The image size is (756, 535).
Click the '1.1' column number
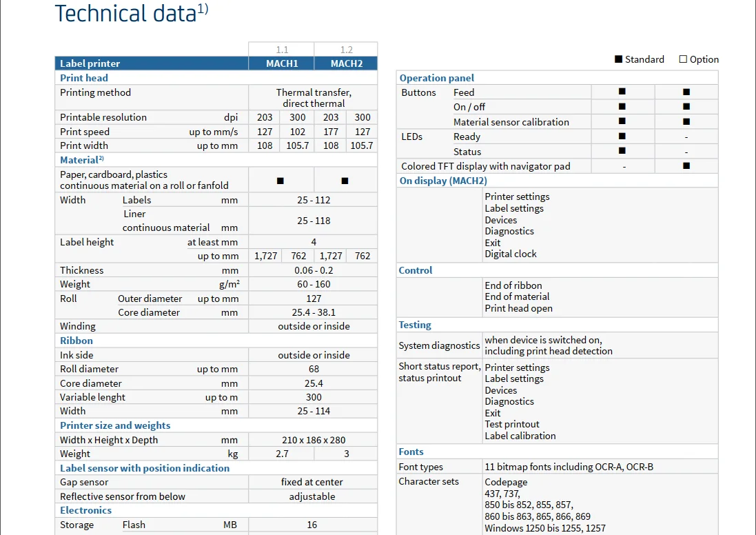282,50
